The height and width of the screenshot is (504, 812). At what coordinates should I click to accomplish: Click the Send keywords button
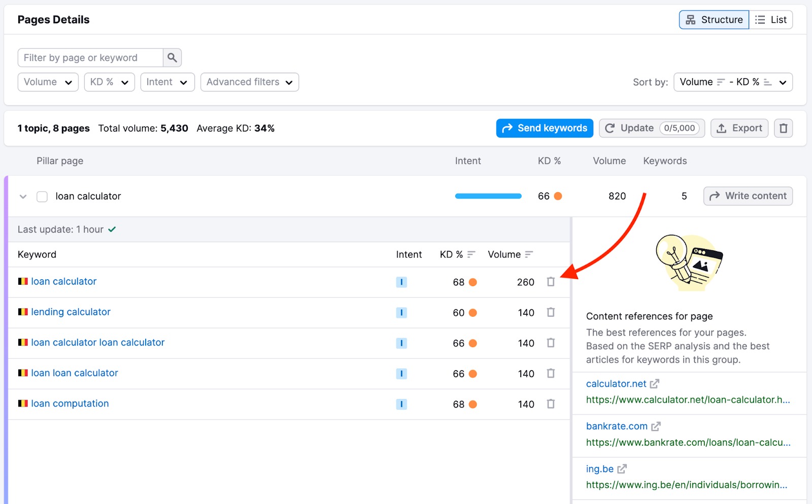(x=545, y=128)
